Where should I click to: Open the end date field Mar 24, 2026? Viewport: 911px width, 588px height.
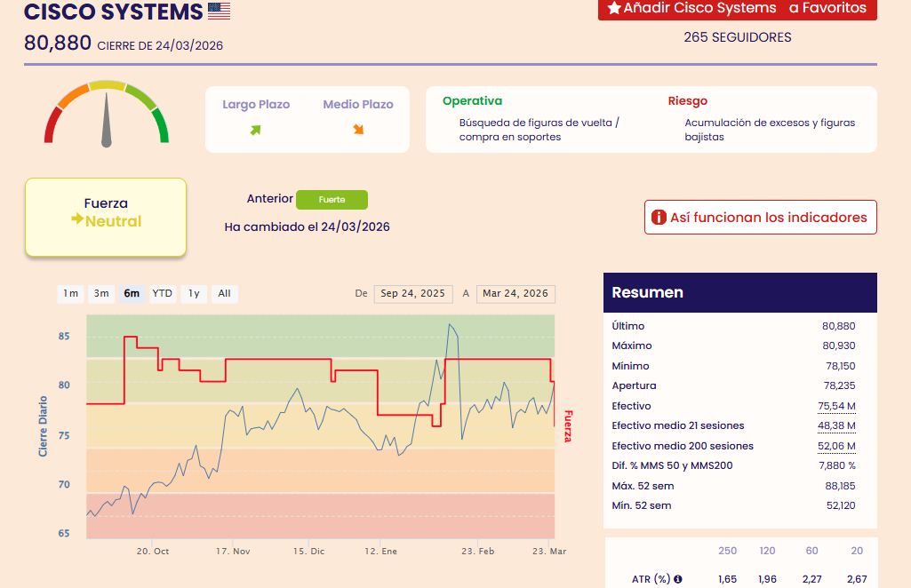point(515,294)
